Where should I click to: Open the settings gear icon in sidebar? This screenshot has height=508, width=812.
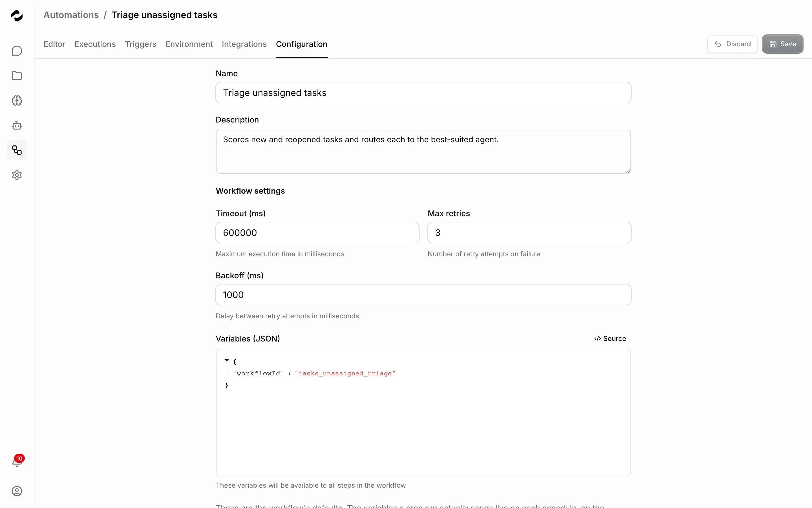pyautogui.click(x=17, y=175)
